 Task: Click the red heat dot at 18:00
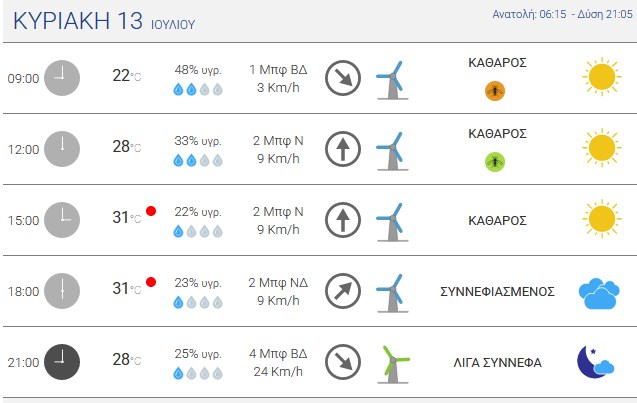tap(151, 282)
